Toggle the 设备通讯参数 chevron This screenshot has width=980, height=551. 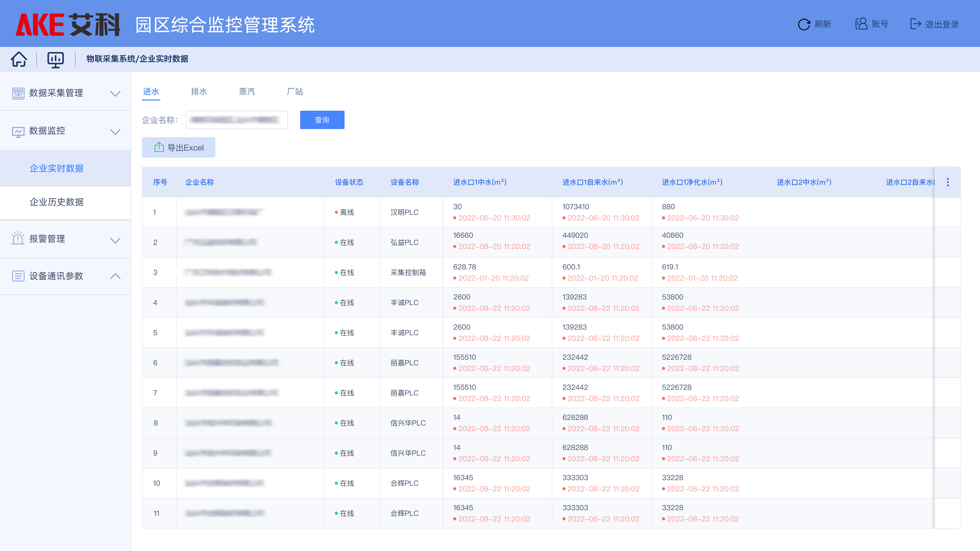click(115, 277)
